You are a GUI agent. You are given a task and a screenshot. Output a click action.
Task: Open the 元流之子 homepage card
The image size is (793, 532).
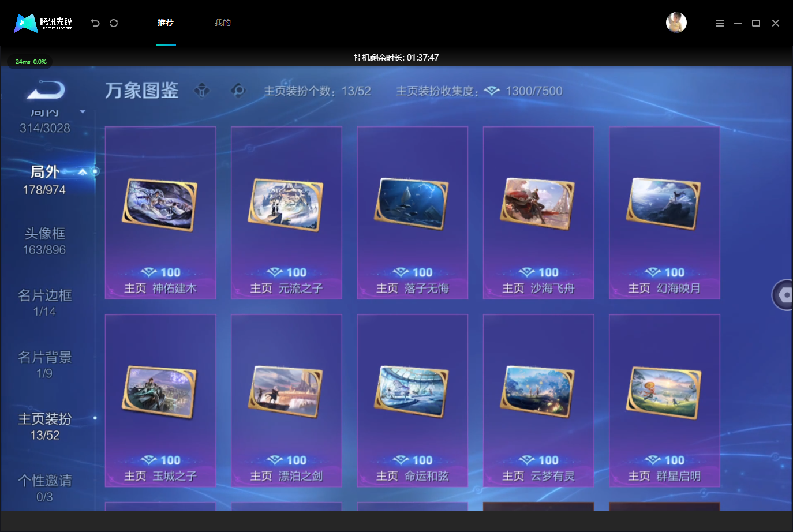click(x=286, y=213)
